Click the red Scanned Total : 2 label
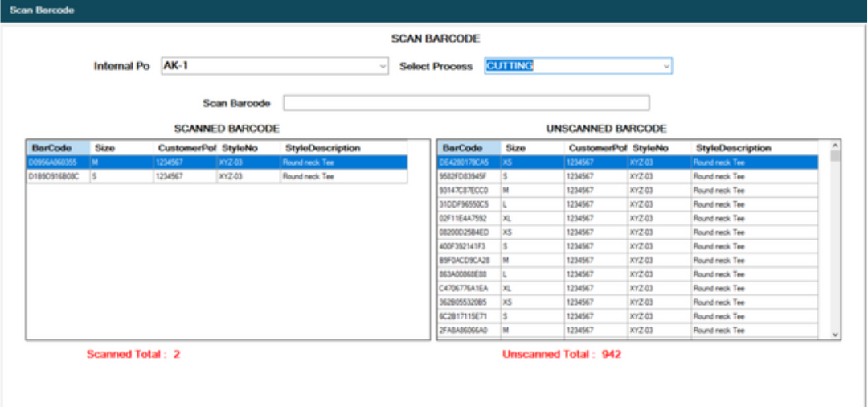Viewport: 868px width, 407px height. point(133,355)
